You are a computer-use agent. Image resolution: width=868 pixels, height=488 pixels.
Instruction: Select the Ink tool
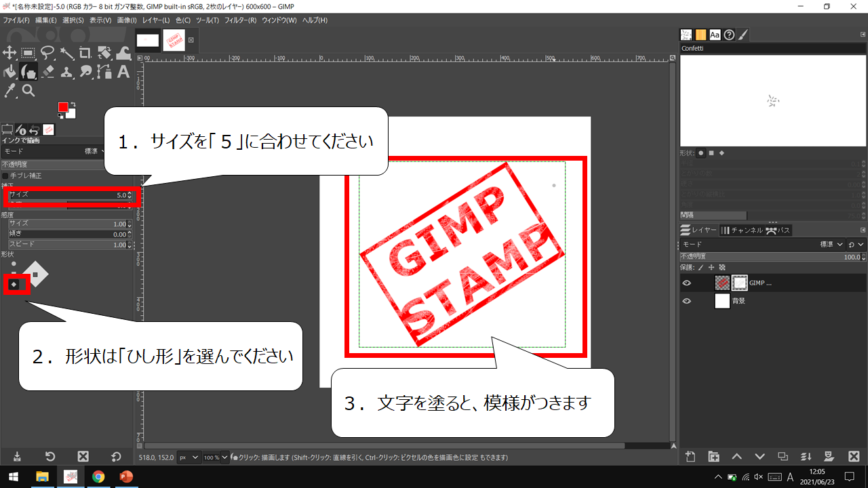[28, 72]
